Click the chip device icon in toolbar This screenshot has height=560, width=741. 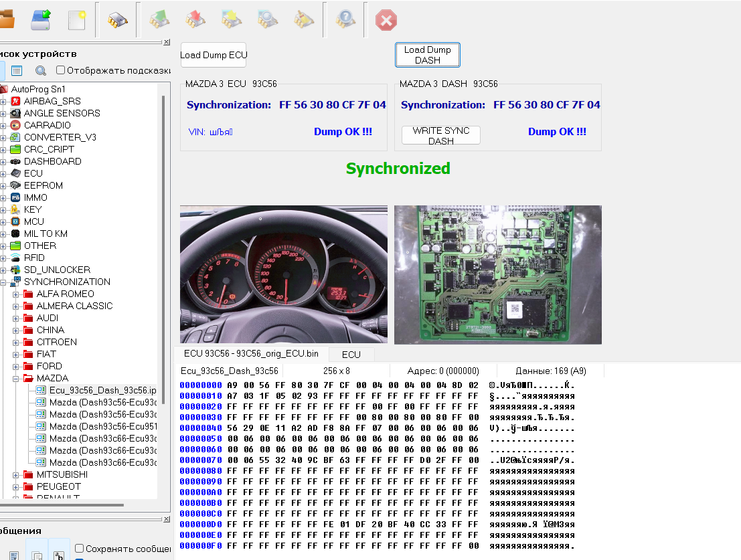click(x=118, y=20)
